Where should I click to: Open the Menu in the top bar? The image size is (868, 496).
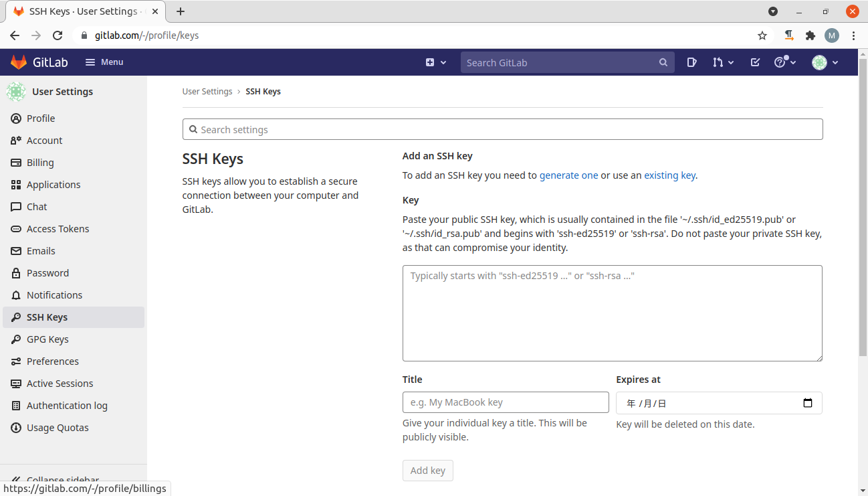click(104, 62)
